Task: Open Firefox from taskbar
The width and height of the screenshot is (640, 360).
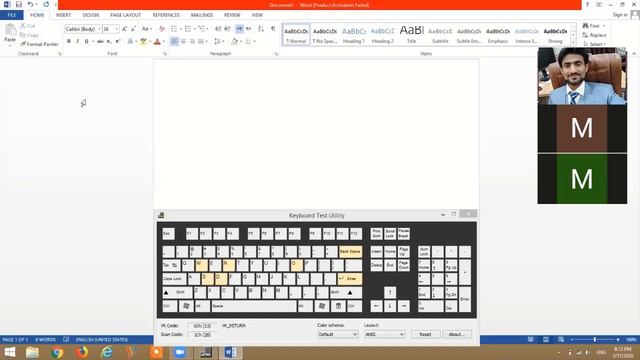Action: click(82, 353)
